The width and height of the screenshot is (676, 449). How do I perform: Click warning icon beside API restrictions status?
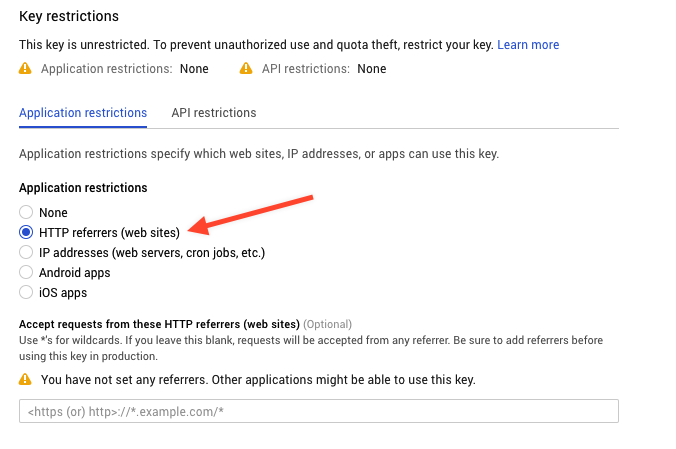pyautogui.click(x=247, y=69)
